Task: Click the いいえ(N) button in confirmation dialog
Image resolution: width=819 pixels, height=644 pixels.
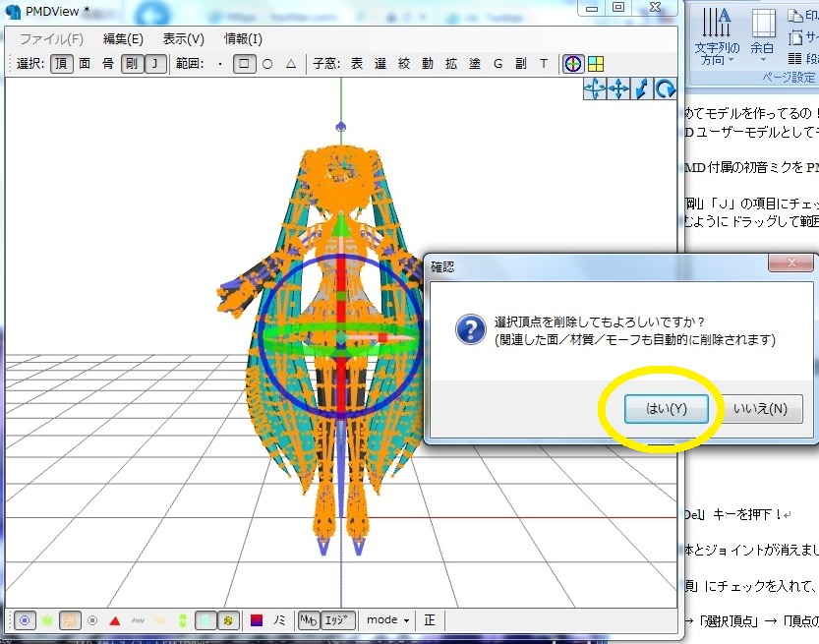Action: pos(760,408)
